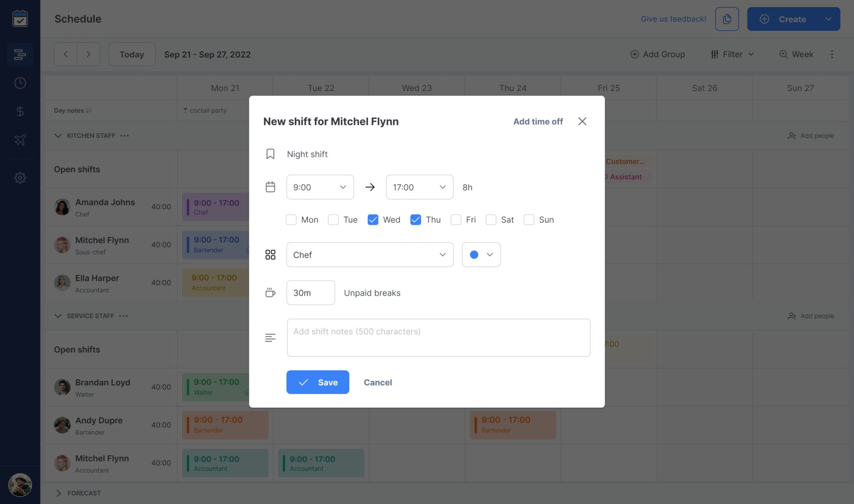Click the airplane time-off icon in sidebar
854x504 pixels.
pyautogui.click(x=20, y=140)
